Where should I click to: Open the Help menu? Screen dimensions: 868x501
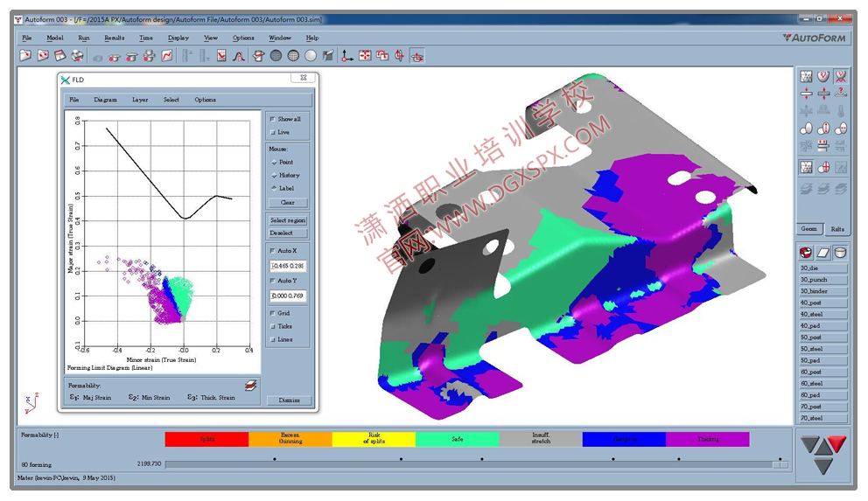point(312,38)
